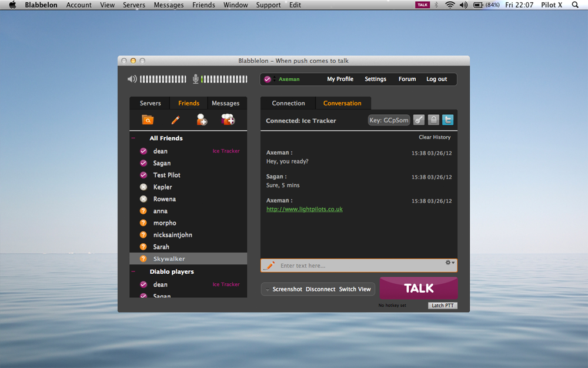Open the lightpilots.co.uk link in chat
Screen dimensions: 588x368
[304, 209]
